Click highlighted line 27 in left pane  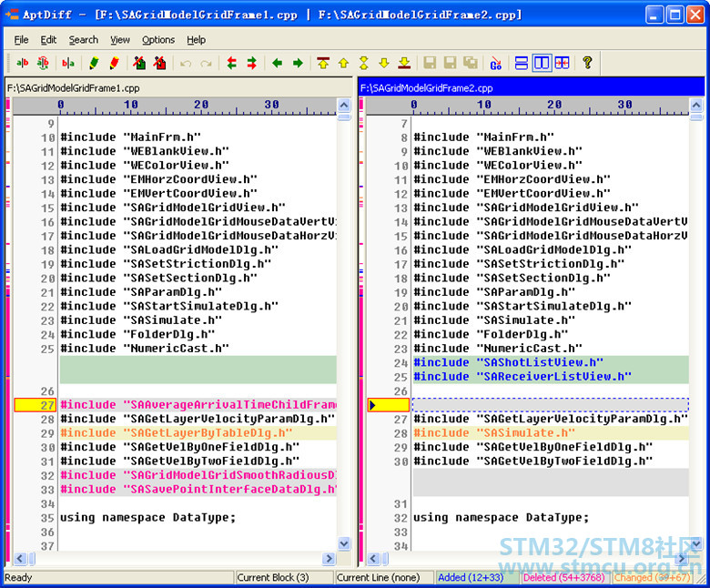(198, 405)
